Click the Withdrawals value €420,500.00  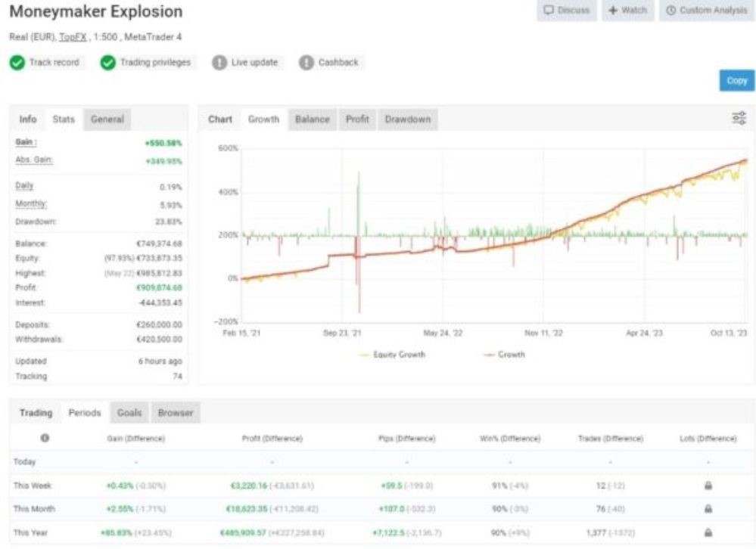[x=159, y=339]
